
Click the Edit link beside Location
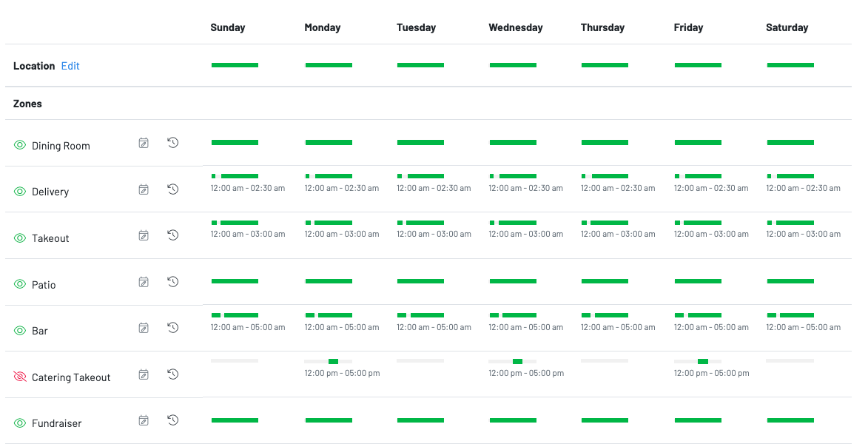click(70, 66)
